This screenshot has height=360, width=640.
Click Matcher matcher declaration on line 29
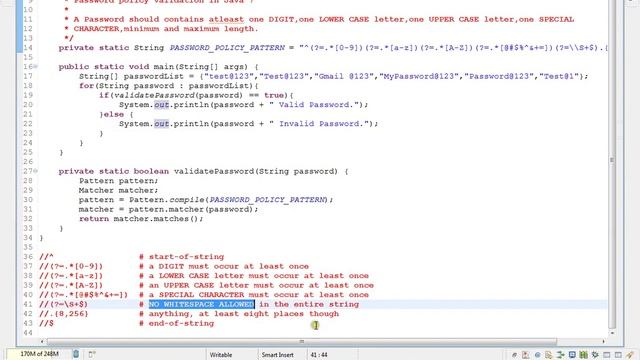(x=118, y=190)
